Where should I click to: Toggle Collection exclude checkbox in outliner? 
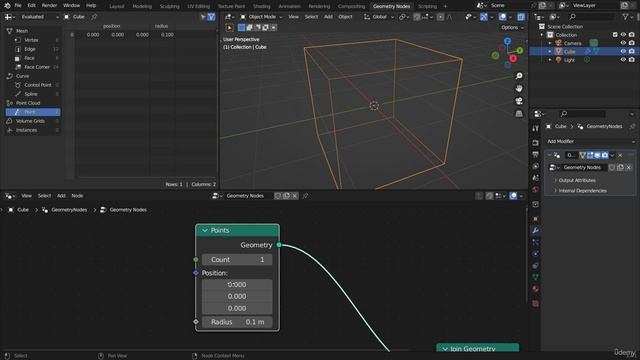615,35
